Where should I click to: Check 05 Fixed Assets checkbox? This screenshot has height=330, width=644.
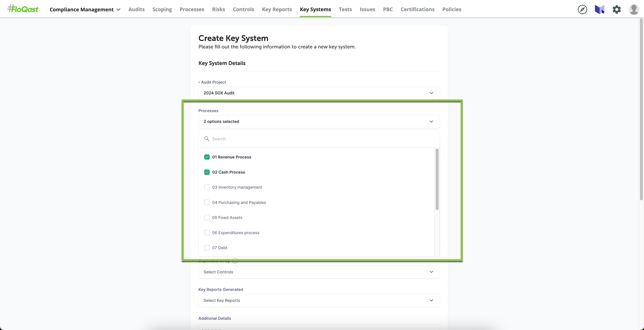207,217
